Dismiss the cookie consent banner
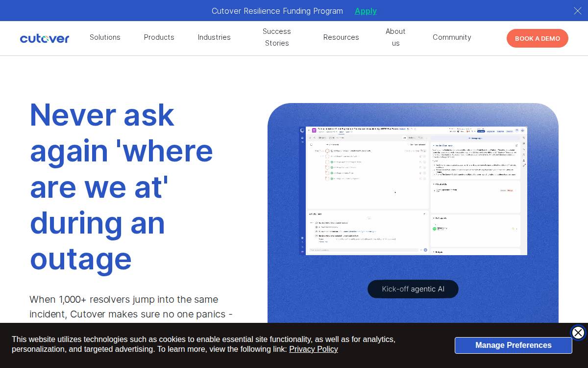Viewport: 588px width, 368px height. coord(578,333)
